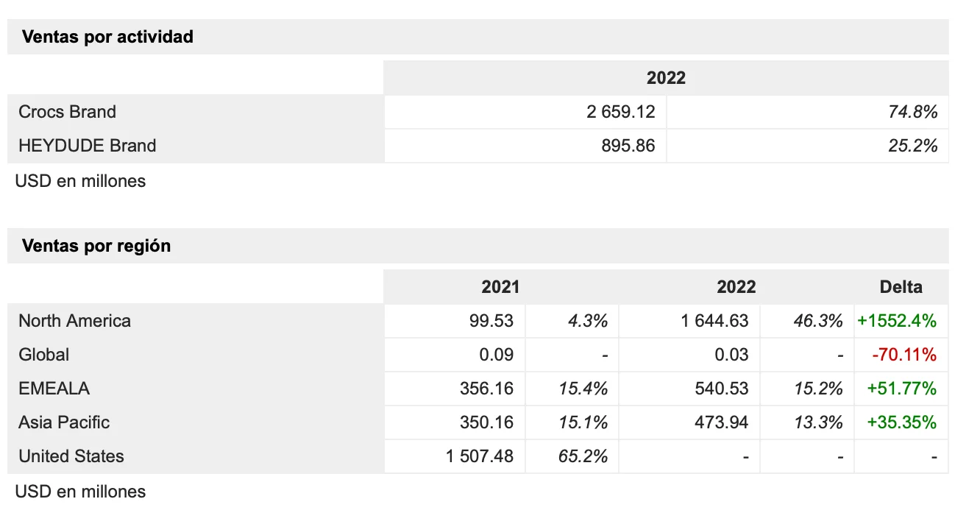
Task: Select the Crocs Brand row label
Action: 67,112
